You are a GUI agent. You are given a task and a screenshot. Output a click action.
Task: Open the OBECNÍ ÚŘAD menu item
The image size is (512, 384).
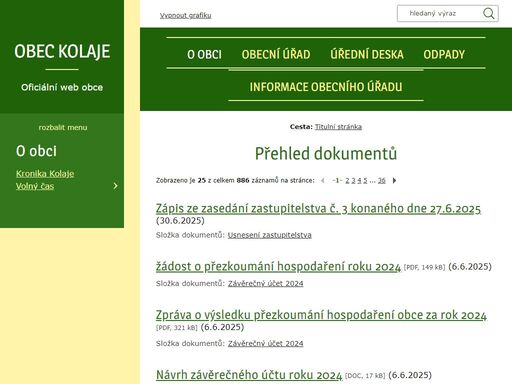(x=276, y=54)
